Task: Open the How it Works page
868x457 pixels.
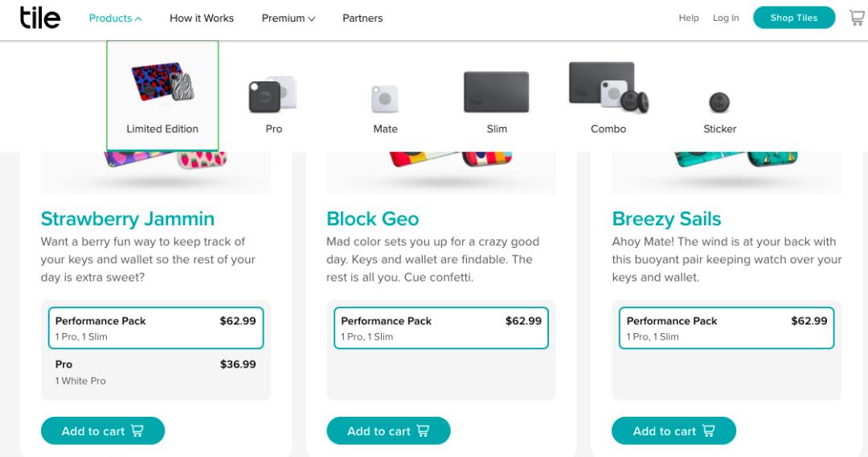Action: 202,19
